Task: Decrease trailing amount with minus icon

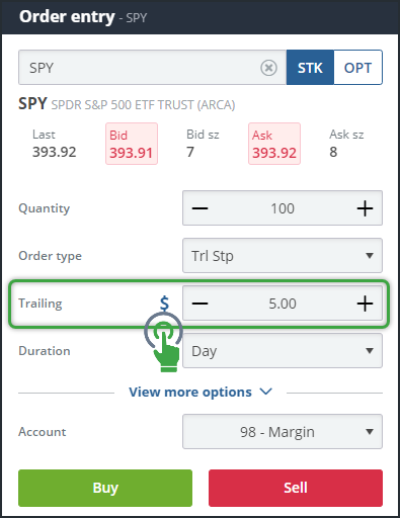Action: (200, 303)
